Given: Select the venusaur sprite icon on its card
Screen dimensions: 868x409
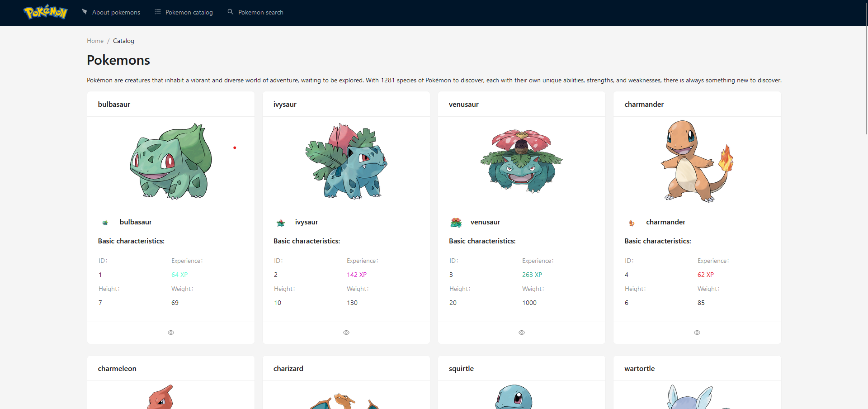Looking at the screenshot, I should tap(456, 222).
